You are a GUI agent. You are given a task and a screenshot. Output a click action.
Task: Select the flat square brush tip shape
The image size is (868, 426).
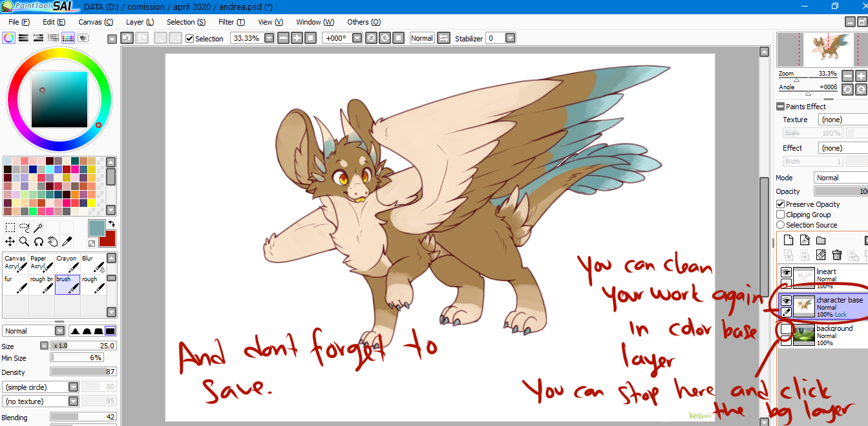(x=111, y=331)
